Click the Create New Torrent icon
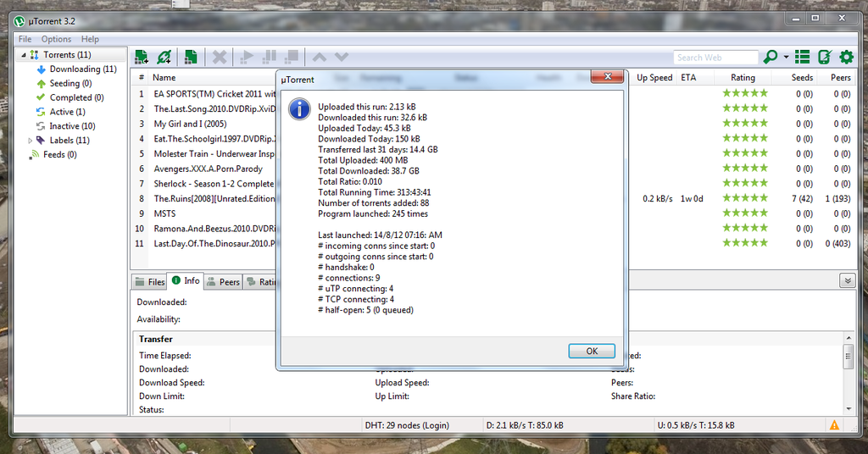This screenshot has width=868, height=454. [191, 57]
